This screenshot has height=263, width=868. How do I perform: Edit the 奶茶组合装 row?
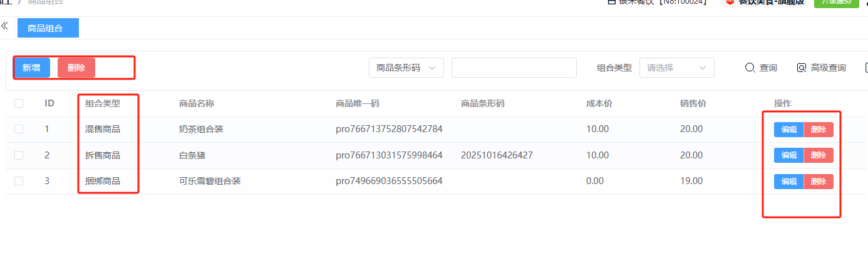click(788, 130)
